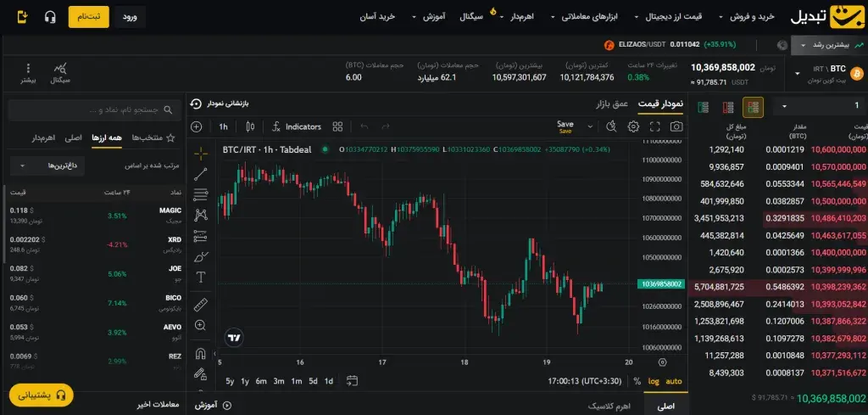Click the ثبت‌نام sign-up button

coord(88,17)
